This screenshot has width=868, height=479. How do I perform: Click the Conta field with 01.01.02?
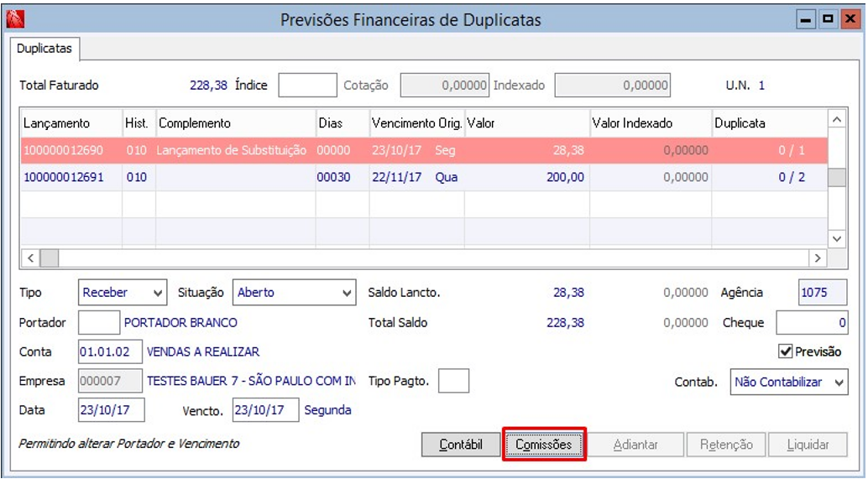(x=110, y=351)
